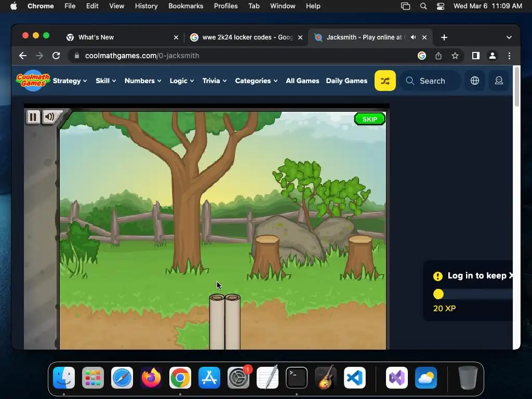Launch Safari from the Dock
The image size is (532, 399).
tap(122, 378)
